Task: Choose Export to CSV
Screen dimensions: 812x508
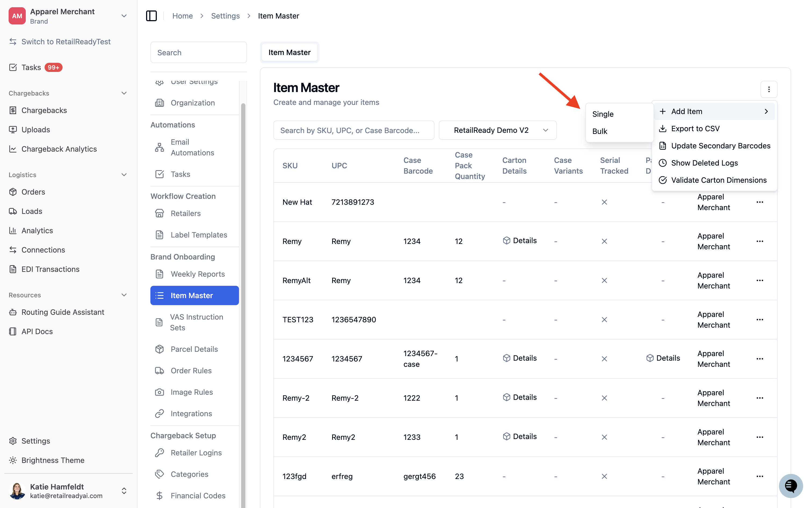Action: tap(714, 128)
